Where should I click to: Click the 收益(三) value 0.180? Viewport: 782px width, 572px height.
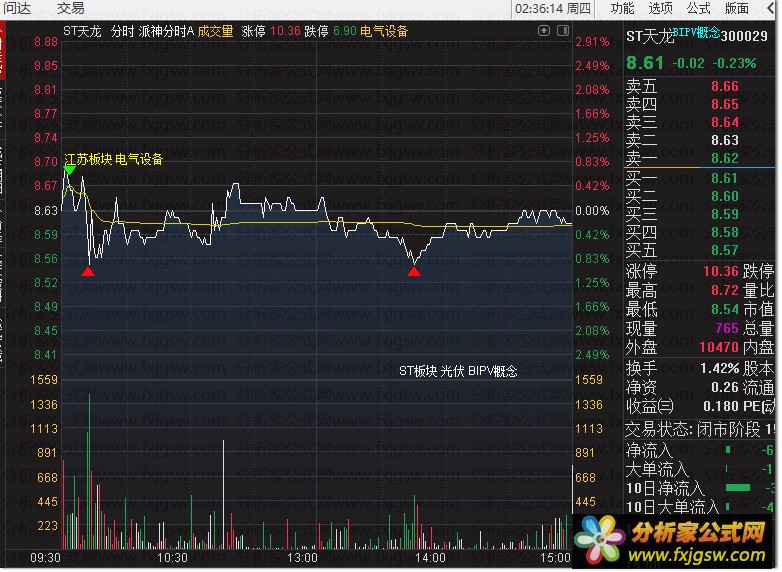[721, 406]
